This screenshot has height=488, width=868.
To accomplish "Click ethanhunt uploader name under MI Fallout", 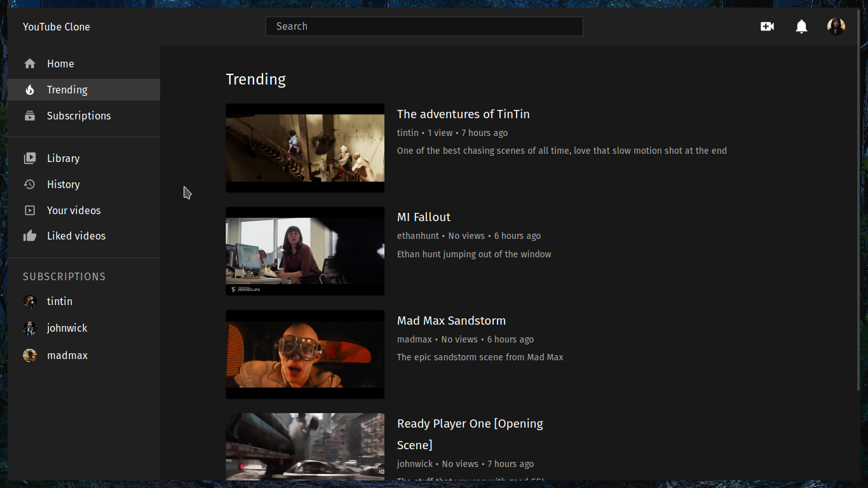I will tap(418, 236).
